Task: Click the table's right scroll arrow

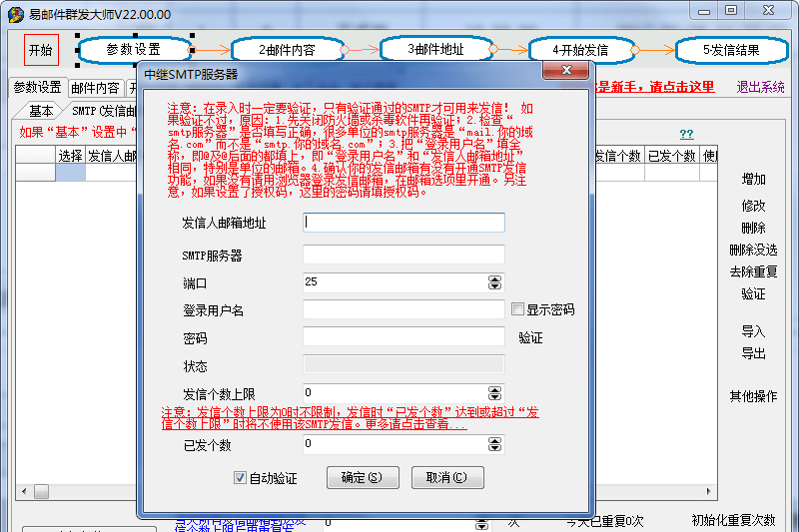Action: 708,491
